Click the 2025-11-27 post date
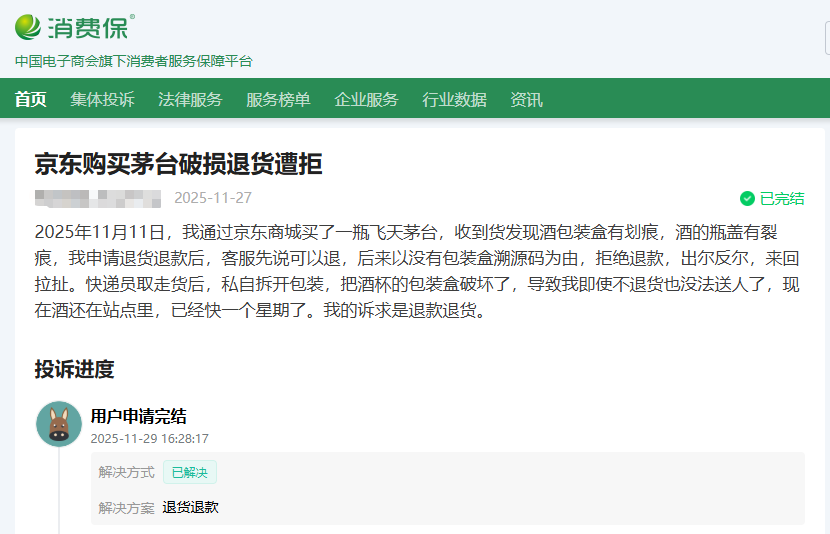 213,198
